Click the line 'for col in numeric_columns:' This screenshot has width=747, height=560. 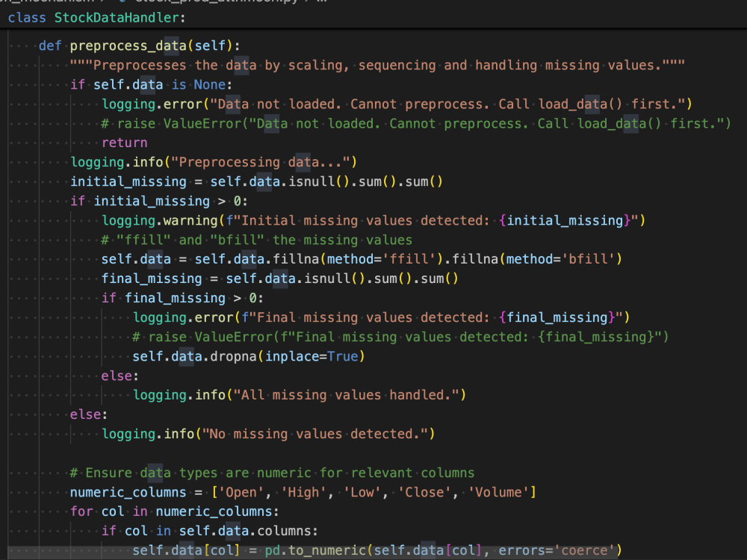click(174, 512)
